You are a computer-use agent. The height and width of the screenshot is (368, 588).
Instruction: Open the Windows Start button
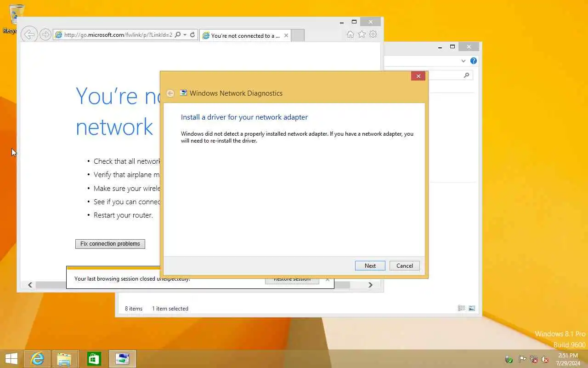point(11,359)
